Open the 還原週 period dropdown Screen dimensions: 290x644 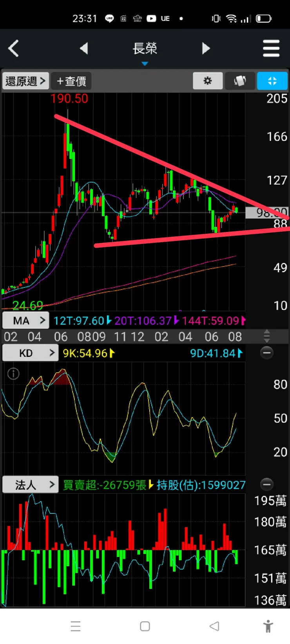tap(25, 81)
